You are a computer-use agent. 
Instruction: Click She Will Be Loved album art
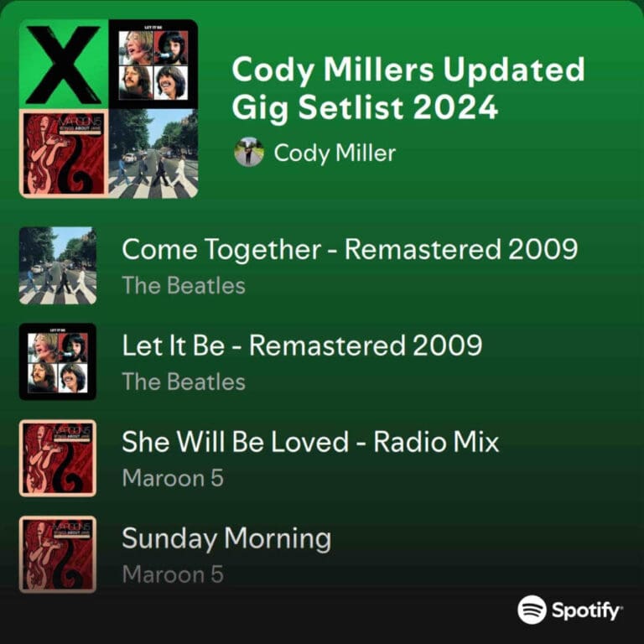(58, 458)
